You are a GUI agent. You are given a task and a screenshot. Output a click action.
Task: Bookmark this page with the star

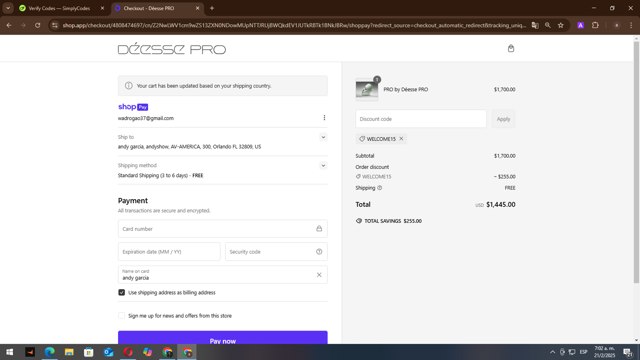tap(561, 25)
